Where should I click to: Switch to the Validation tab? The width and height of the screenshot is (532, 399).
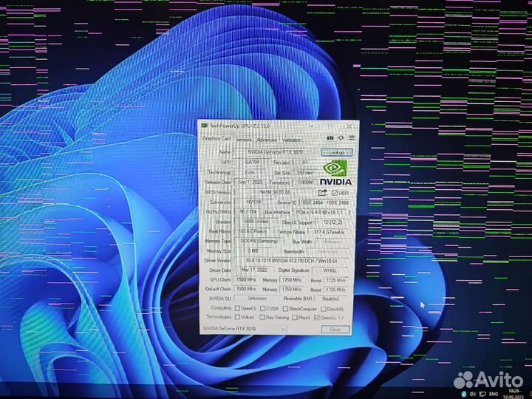click(291, 140)
